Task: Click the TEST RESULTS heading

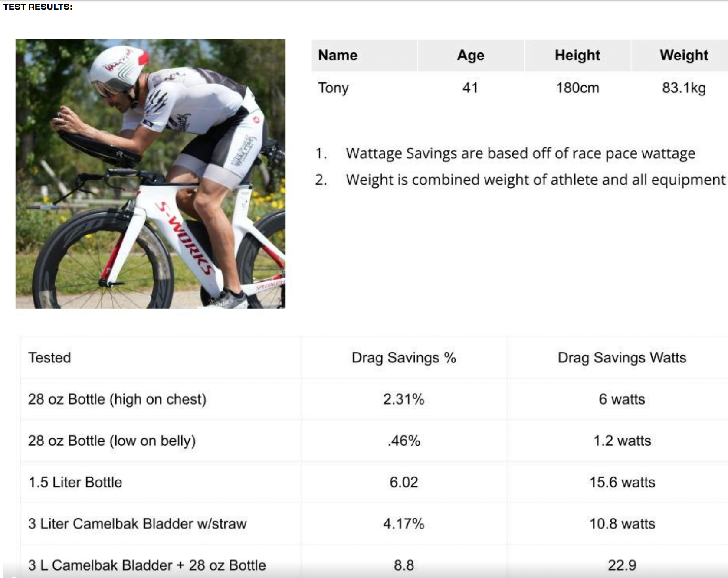Action: click(38, 7)
